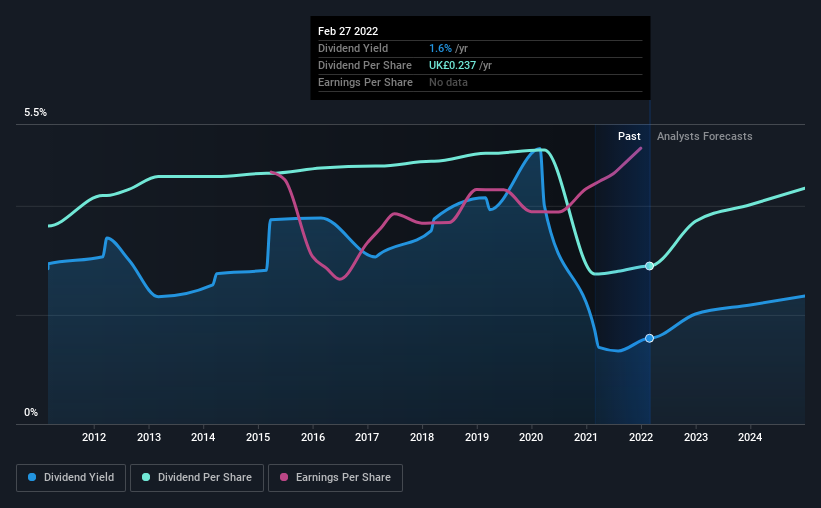
Task: Click the 2017 x-axis label
Action: point(367,437)
